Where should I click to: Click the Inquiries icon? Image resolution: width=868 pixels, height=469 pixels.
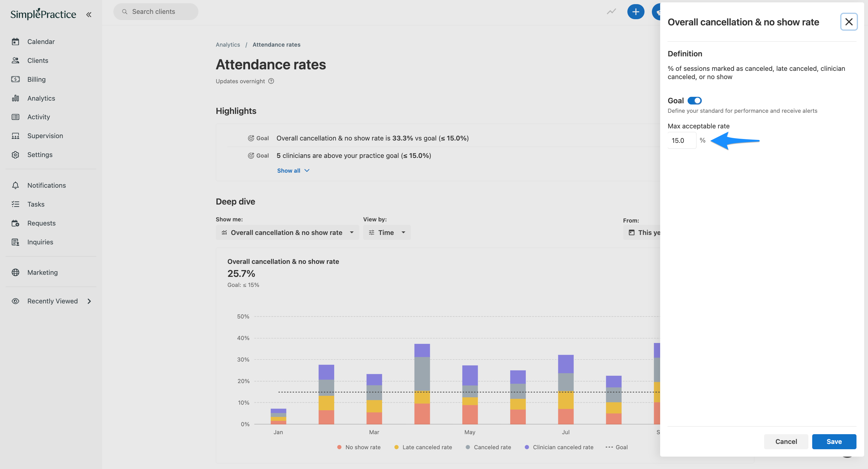15,242
